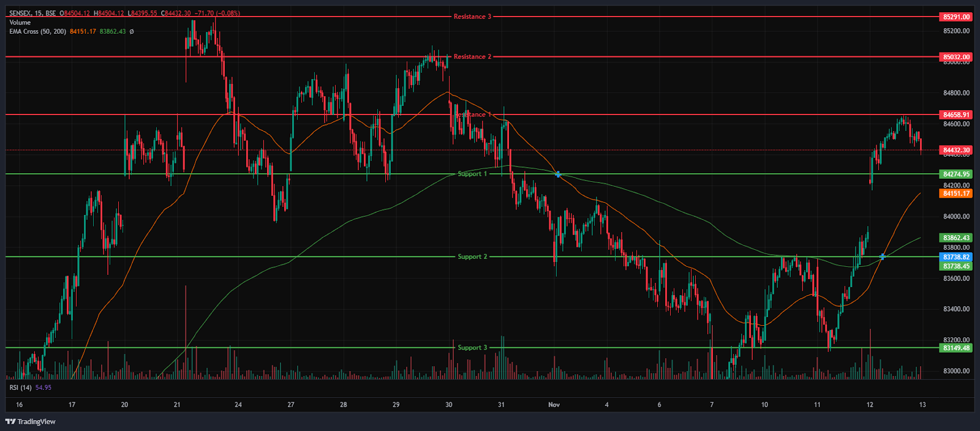Select the Support 3 line label

click(472, 348)
